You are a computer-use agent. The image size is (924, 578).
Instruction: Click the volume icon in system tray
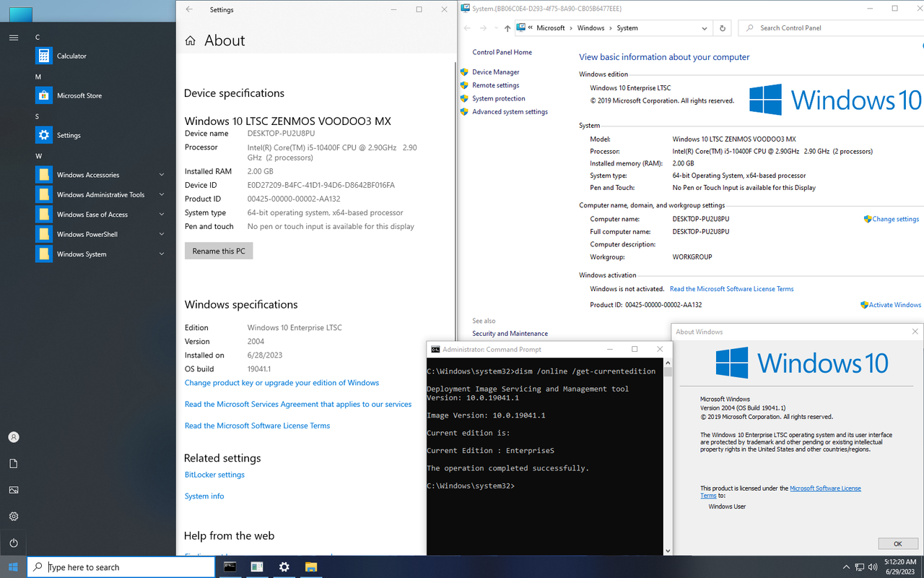871,567
